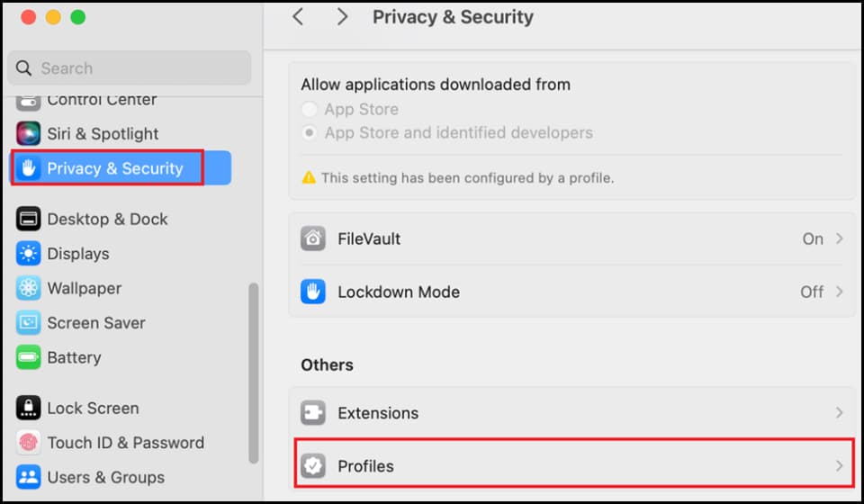Choose the Wallpaper flower icon
The height and width of the screenshot is (504, 864).
coord(28,288)
